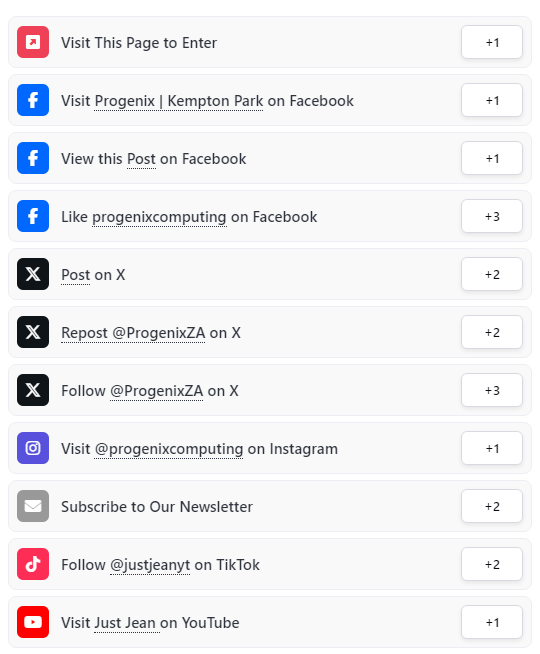Screen dimensions: 540x654
Task: Click Facebook icon next to View this Post
Action: click(33, 158)
